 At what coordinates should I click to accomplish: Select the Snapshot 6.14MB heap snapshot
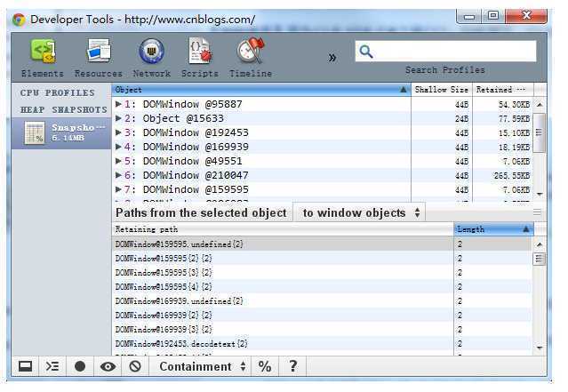click(61, 133)
